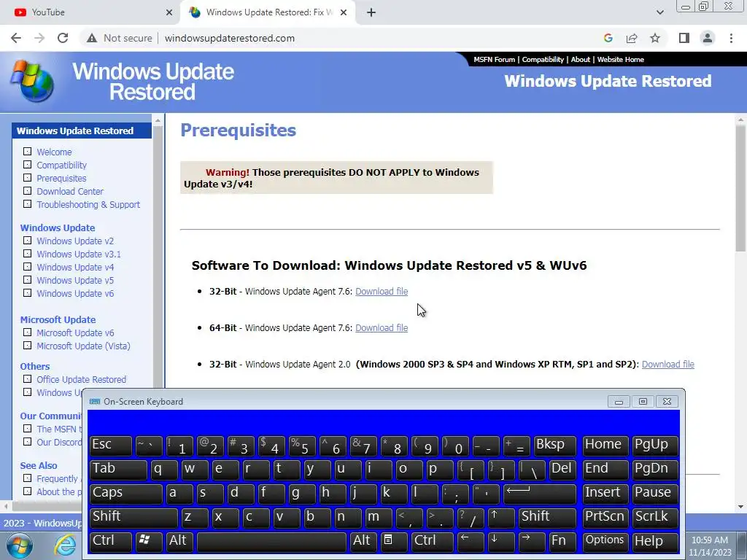Viewport: 747px width, 560px height.
Task: Open the Website Home header link
Action: pyautogui.click(x=620, y=60)
